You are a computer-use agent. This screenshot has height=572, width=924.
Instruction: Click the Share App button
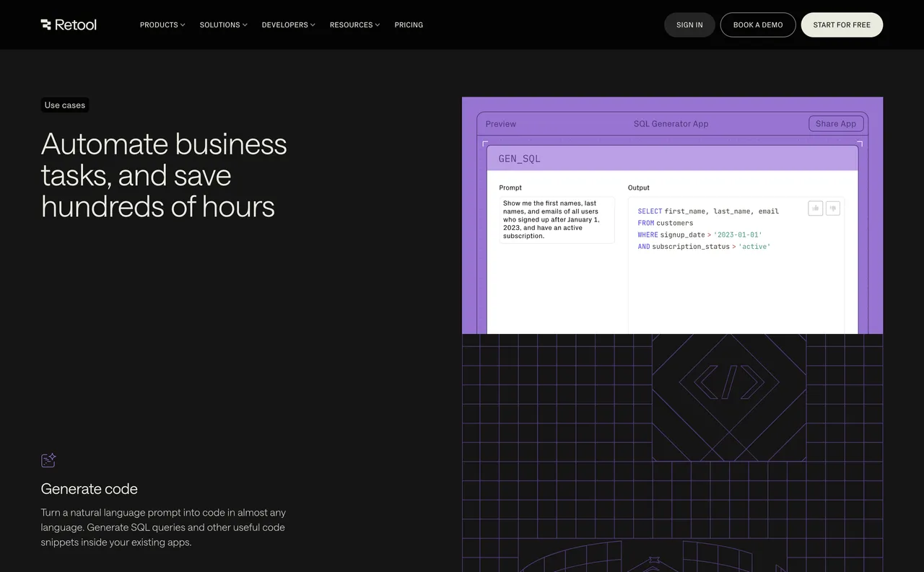pyautogui.click(x=835, y=123)
